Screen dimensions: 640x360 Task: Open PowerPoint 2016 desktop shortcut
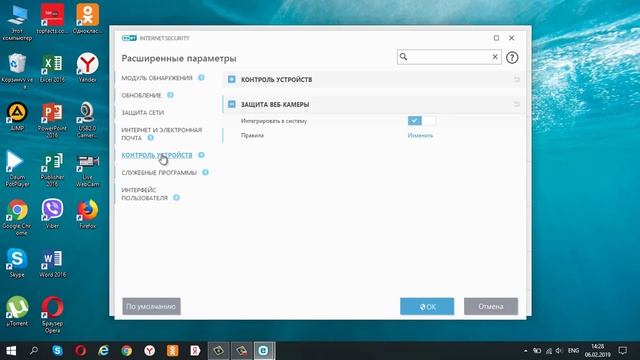click(x=52, y=120)
